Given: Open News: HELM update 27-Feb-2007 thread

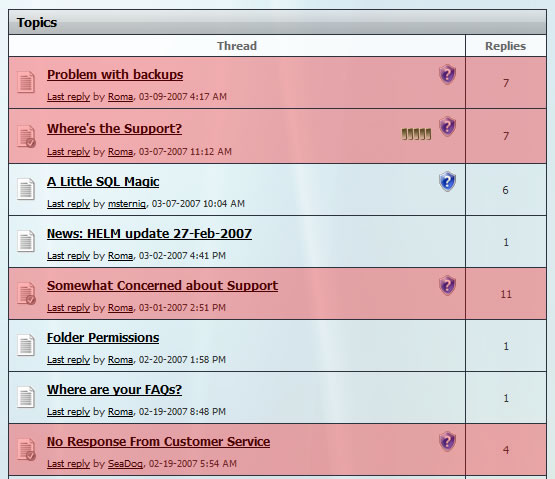Looking at the screenshot, I should point(149,234).
